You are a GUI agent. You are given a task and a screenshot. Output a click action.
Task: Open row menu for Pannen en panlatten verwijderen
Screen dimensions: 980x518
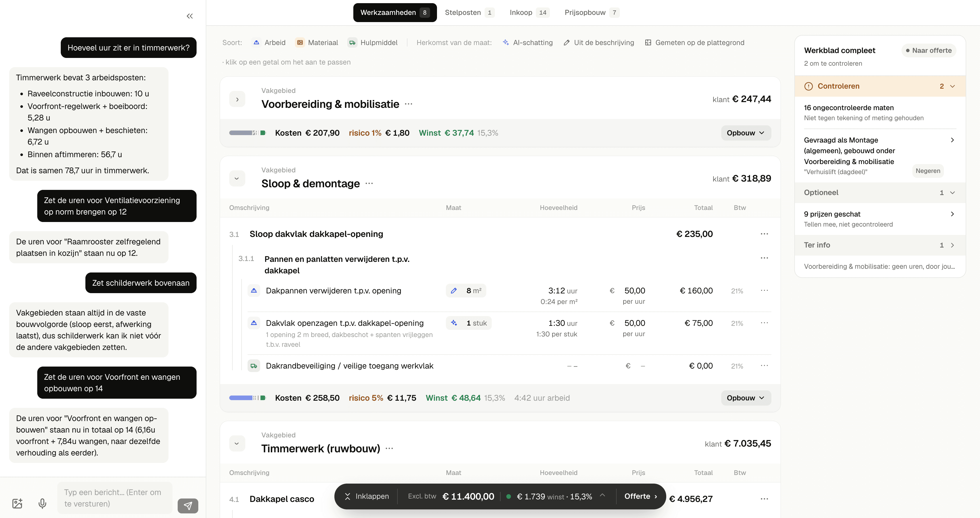point(764,258)
